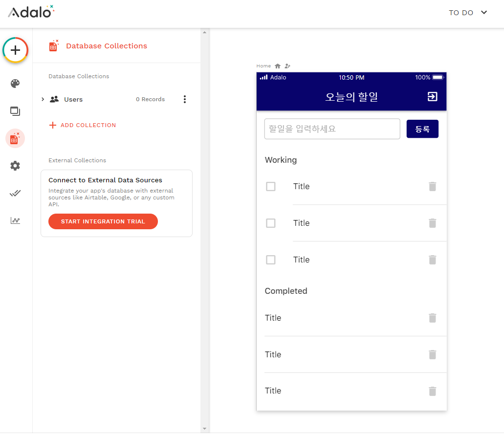Click trash icon of third Completed item

(432, 391)
